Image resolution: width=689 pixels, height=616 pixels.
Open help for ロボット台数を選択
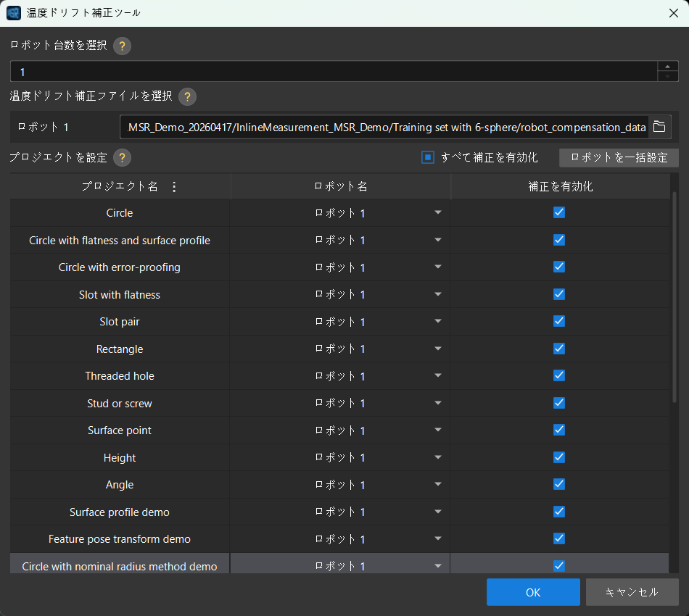(x=122, y=46)
